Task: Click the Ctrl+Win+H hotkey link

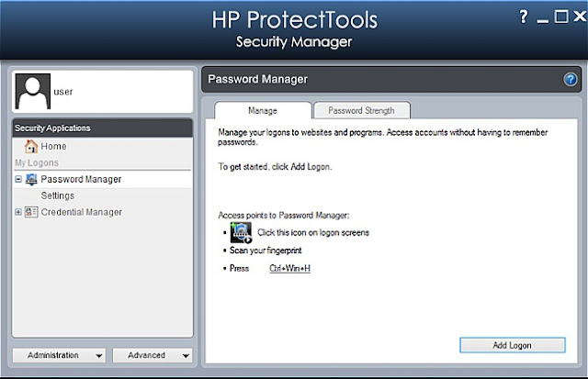Action: tap(290, 269)
